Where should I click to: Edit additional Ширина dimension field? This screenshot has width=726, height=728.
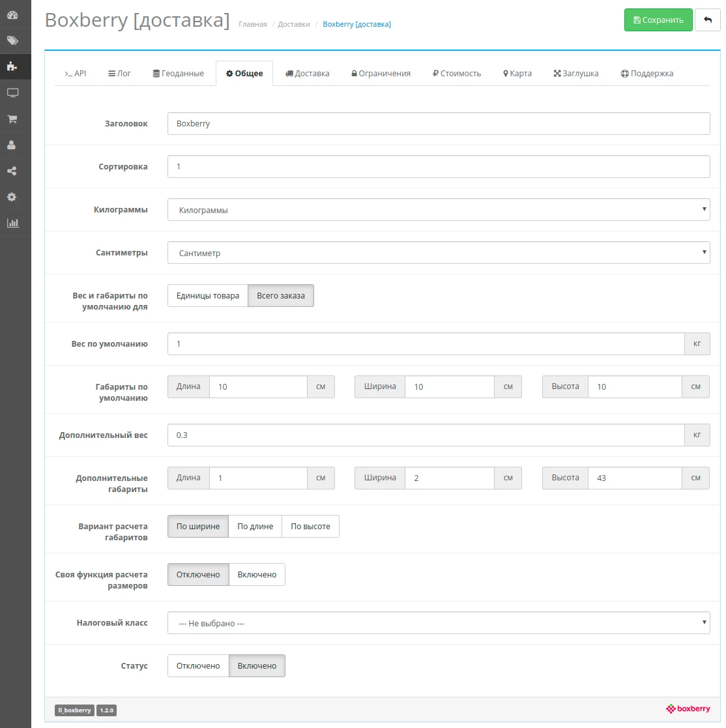click(x=450, y=478)
